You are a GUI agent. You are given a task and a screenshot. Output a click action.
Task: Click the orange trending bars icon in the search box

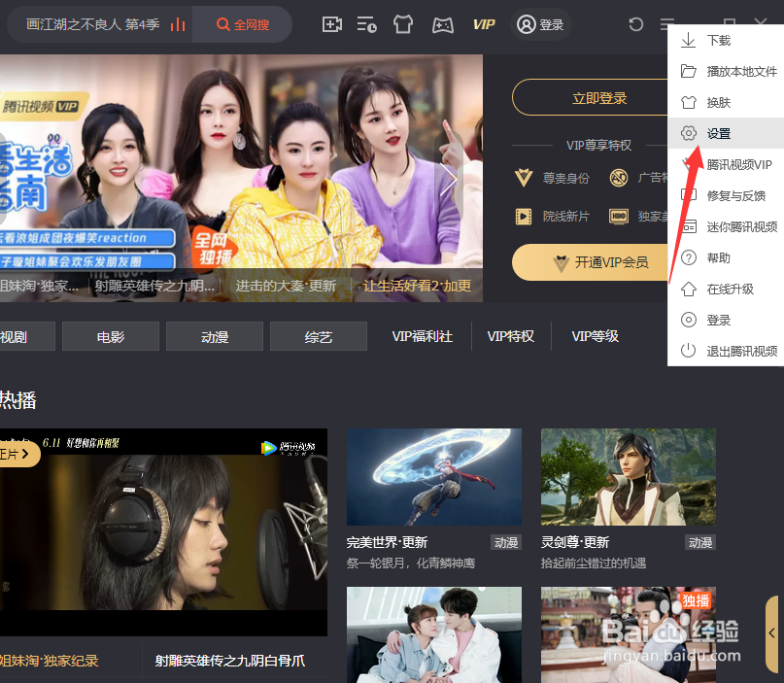(x=178, y=24)
